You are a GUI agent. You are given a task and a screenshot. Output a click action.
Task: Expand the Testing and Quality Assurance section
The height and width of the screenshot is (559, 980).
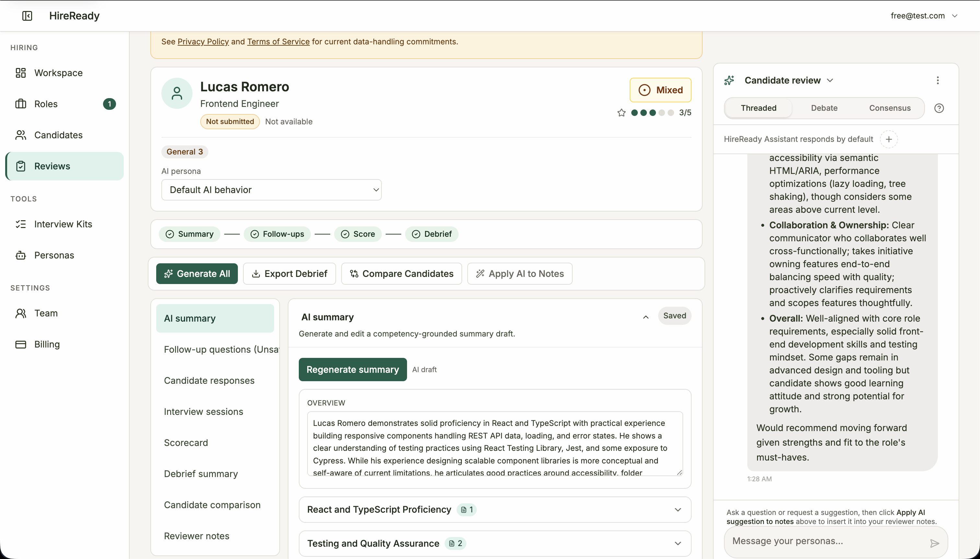coord(678,543)
